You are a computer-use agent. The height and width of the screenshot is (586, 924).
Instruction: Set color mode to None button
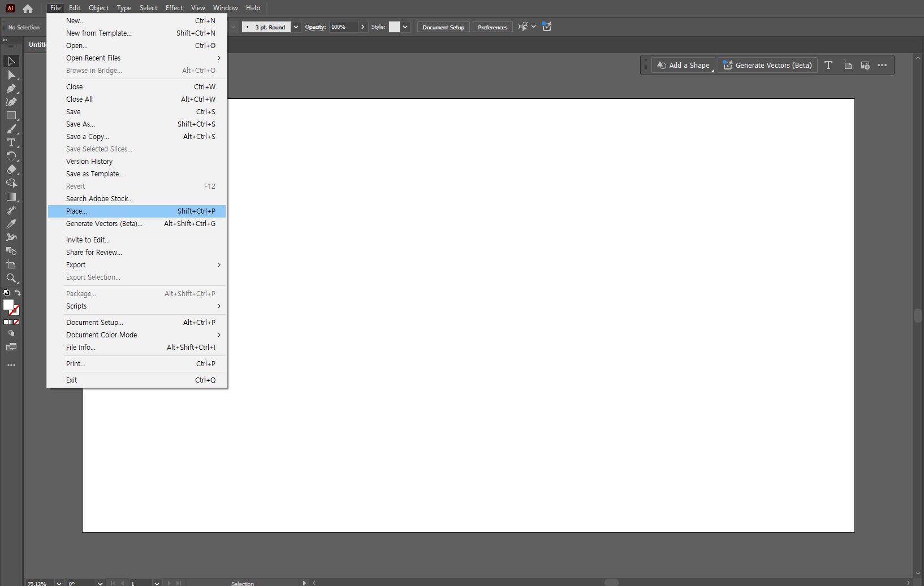click(x=17, y=322)
